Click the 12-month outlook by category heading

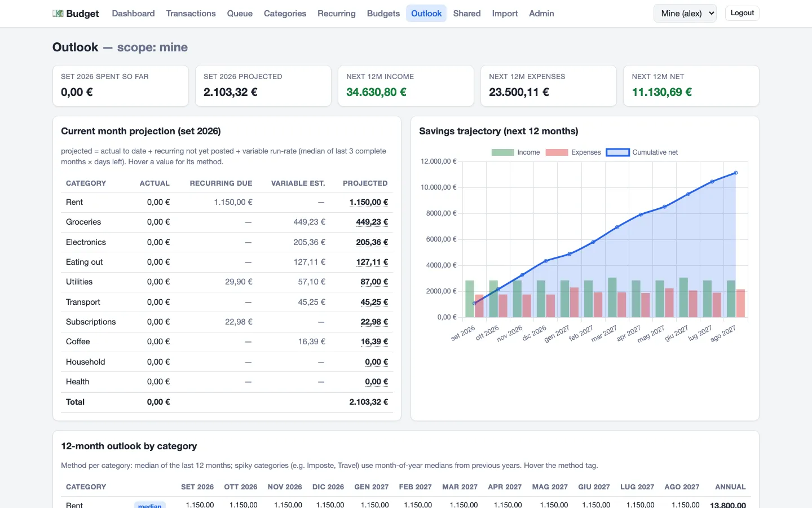pyautogui.click(x=129, y=446)
